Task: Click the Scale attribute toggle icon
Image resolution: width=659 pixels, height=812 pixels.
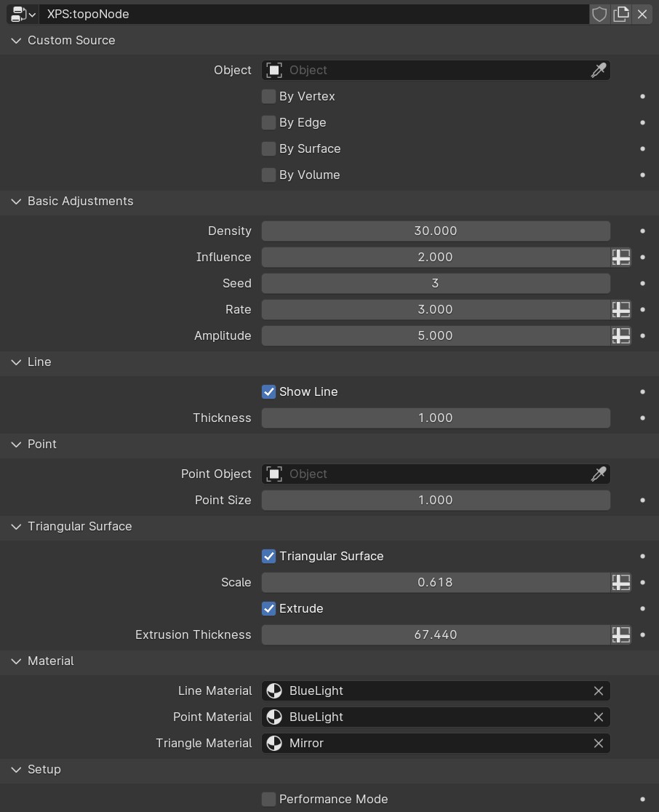Action: [x=620, y=582]
